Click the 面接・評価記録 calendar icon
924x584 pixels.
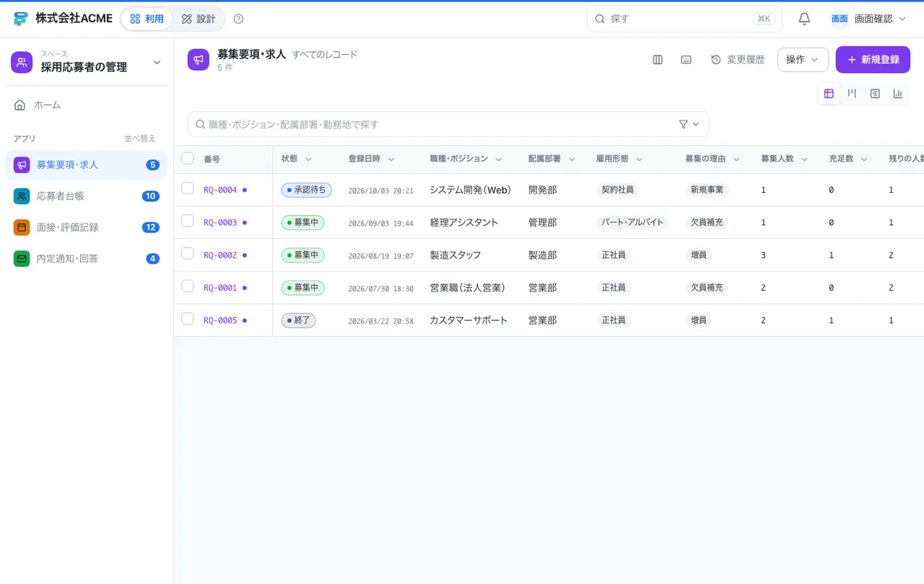coord(22,227)
